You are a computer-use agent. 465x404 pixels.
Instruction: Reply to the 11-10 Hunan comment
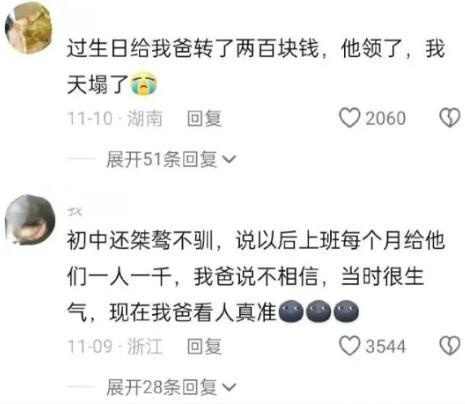pyautogui.click(x=204, y=118)
